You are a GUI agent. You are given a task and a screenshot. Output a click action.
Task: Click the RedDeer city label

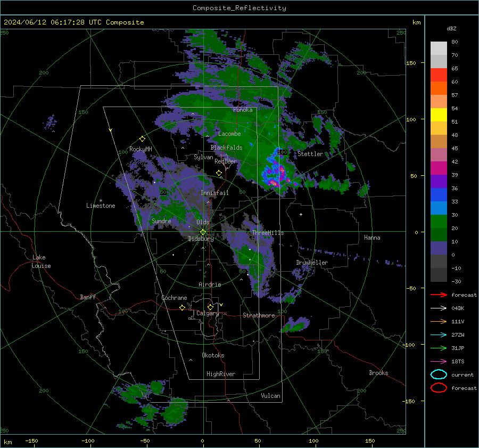[226, 161]
